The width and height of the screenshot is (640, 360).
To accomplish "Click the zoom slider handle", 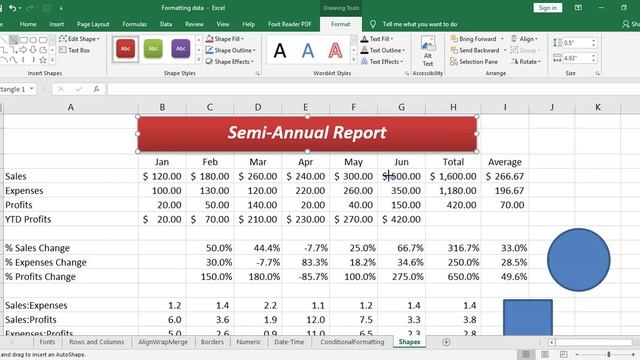I will coord(609,354).
